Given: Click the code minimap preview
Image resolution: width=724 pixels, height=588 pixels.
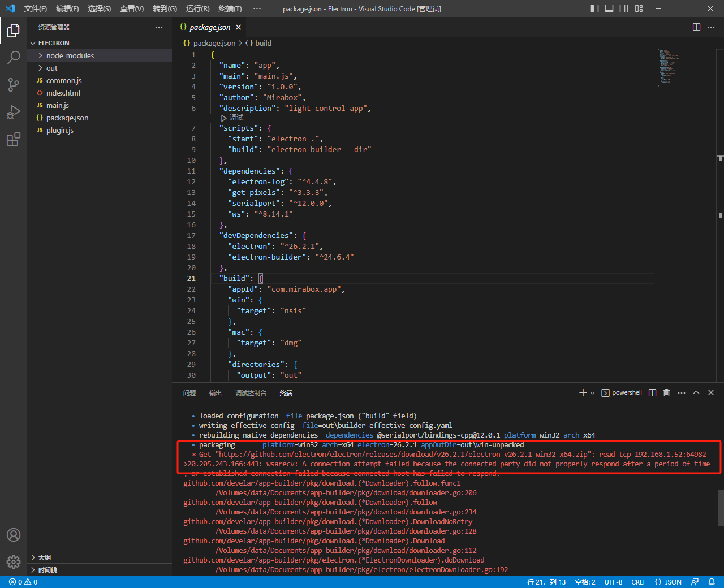Looking at the screenshot, I should (x=669, y=68).
